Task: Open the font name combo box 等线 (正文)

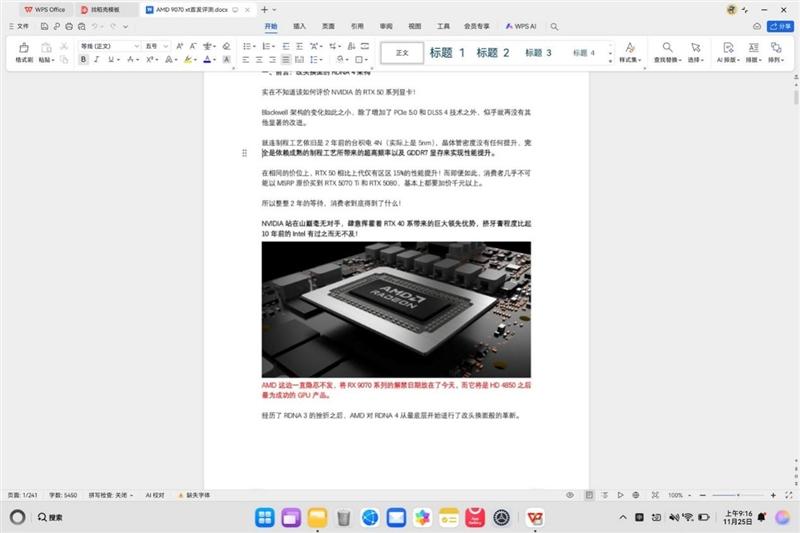Action: click(x=109, y=46)
